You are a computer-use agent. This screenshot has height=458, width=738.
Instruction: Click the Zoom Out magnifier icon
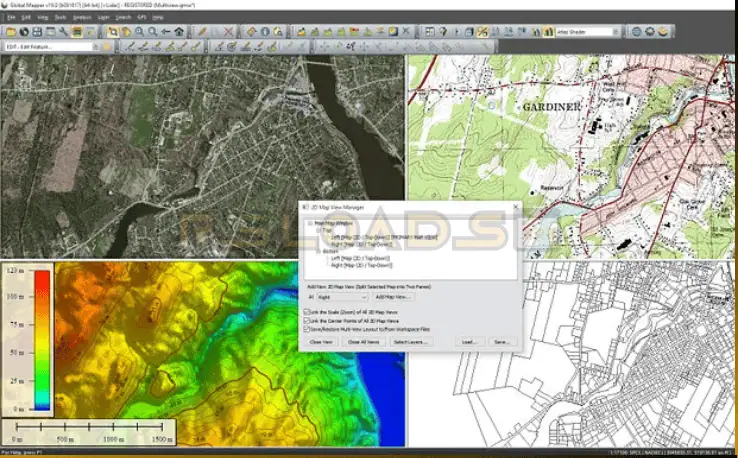[x=152, y=32]
